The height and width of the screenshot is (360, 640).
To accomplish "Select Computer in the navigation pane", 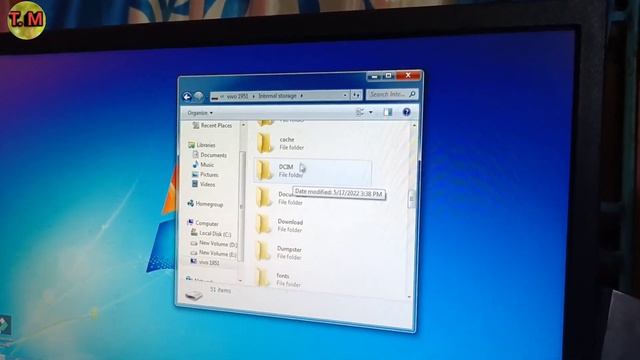I will [x=207, y=223].
